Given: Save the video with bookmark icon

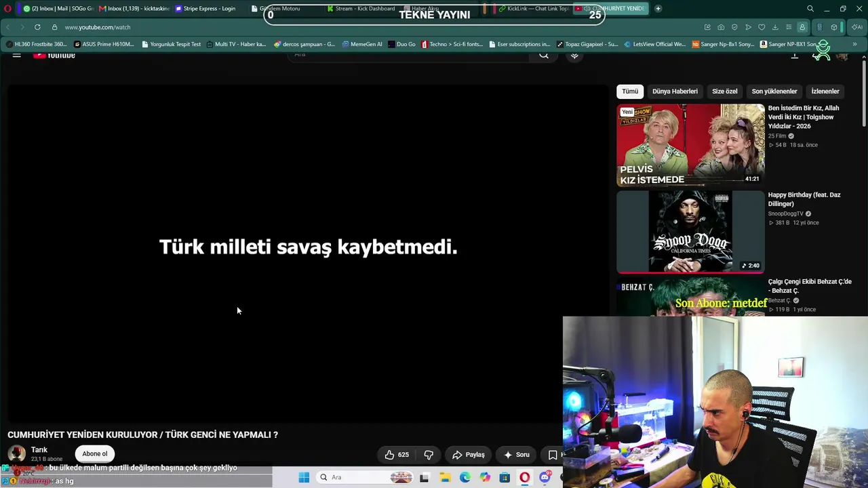Looking at the screenshot, I should (553, 455).
